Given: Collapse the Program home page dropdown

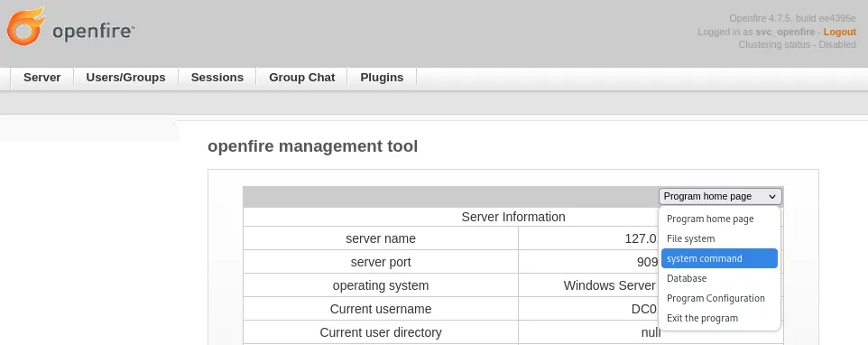Looking at the screenshot, I should (720, 196).
